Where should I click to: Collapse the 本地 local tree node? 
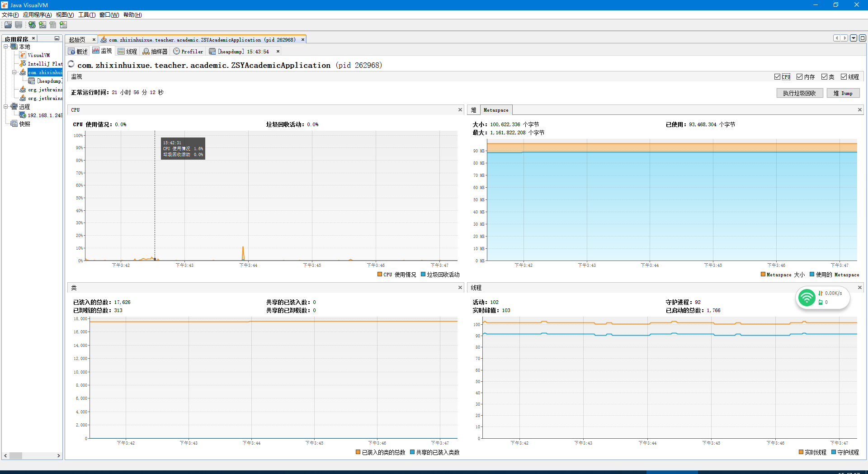6,47
